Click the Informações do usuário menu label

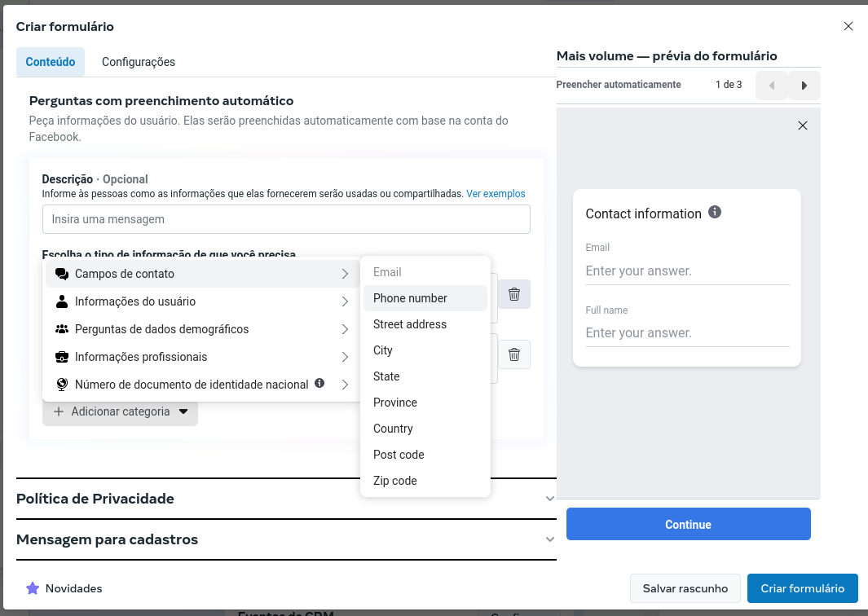[135, 301]
